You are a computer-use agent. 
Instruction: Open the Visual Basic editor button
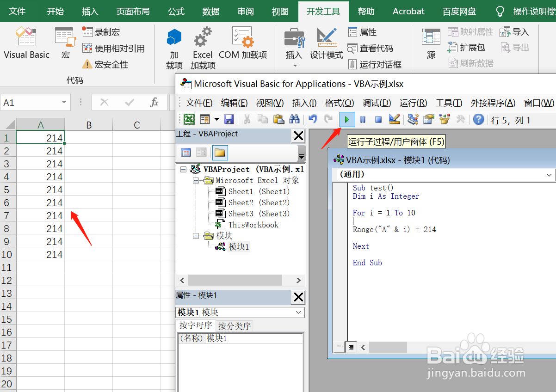tap(26, 43)
